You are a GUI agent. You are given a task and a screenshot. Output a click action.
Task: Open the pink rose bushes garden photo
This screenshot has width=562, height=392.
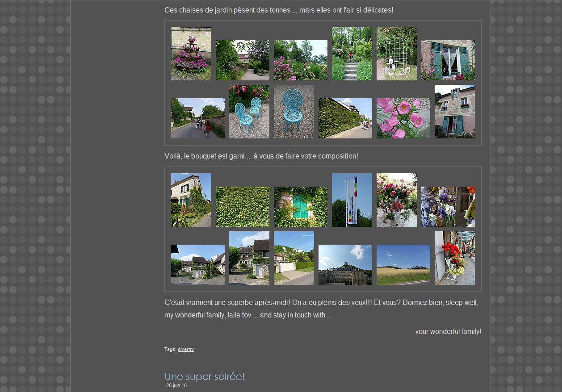click(300, 60)
